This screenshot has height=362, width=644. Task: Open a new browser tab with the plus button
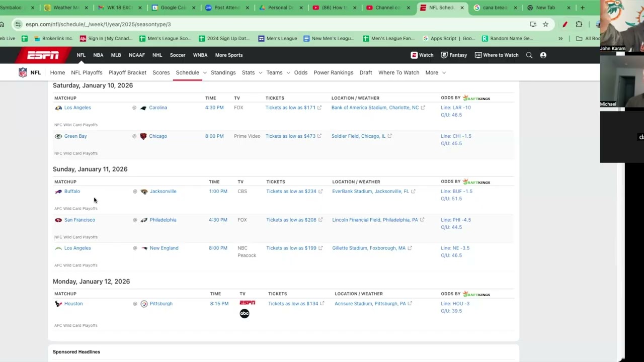(x=583, y=8)
